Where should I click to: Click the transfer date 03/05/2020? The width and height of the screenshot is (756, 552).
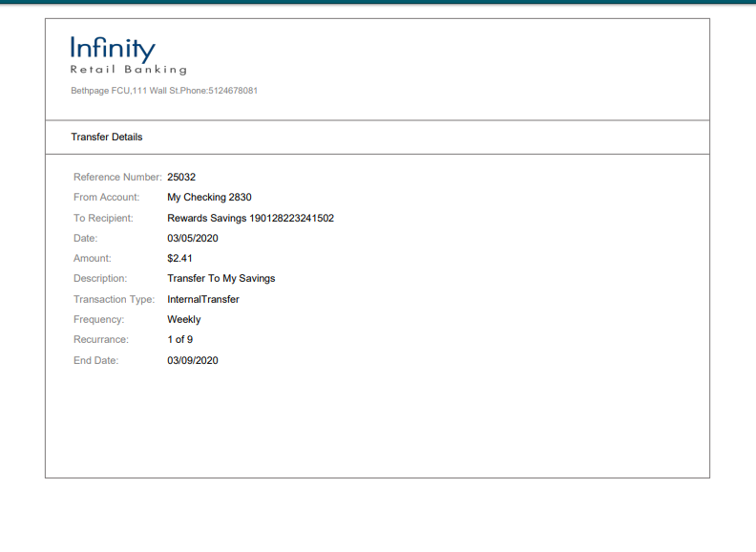[193, 238]
